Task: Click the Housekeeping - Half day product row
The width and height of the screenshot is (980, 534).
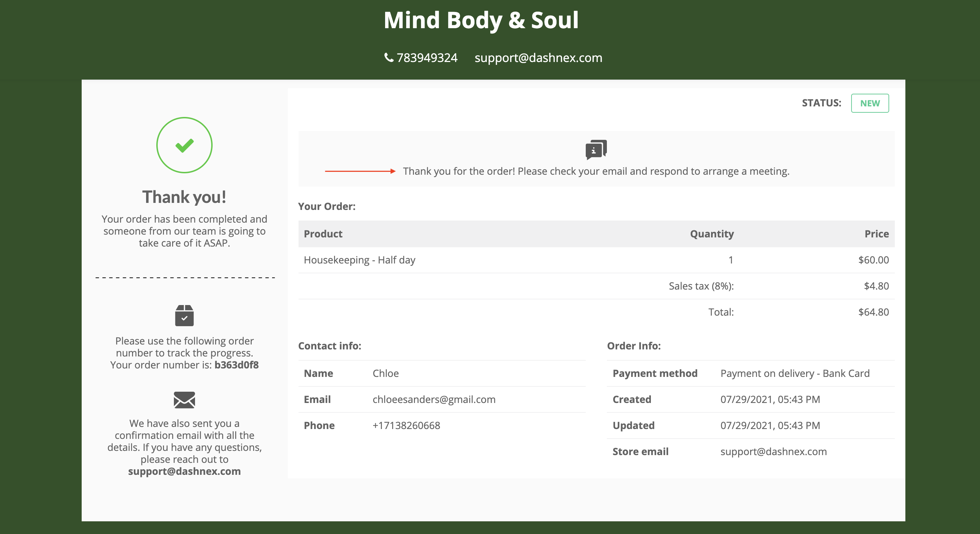Action: point(359,260)
